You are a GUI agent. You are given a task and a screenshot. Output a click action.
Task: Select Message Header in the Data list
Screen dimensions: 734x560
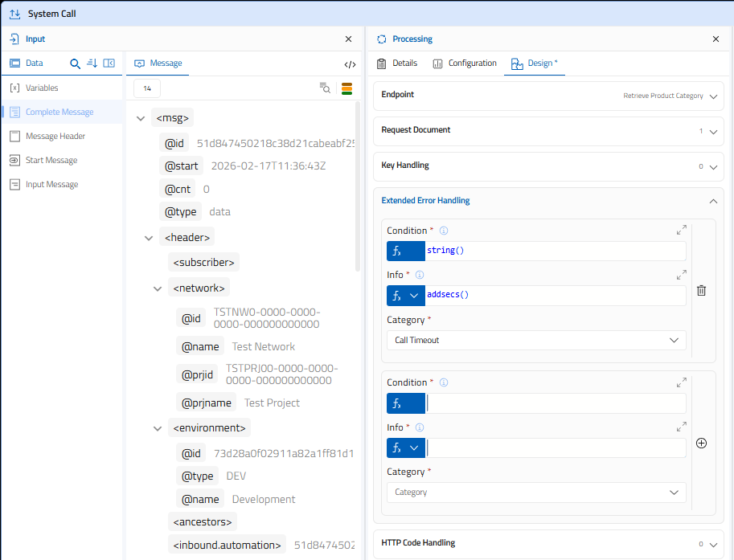tap(55, 137)
